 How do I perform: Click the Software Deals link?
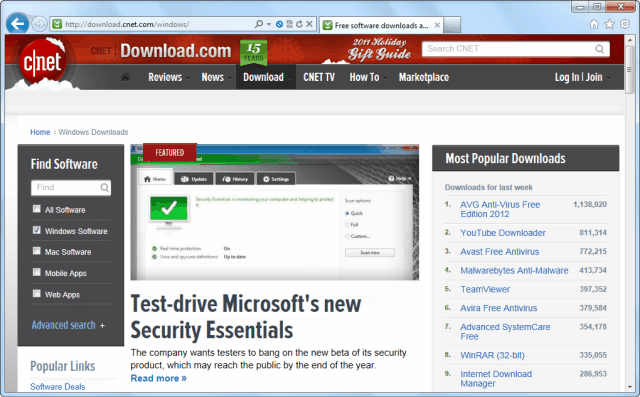[58, 387]
